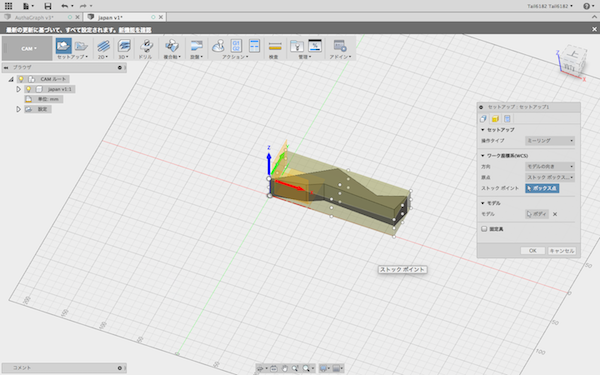600x375 pixels.
Task: Click the Redo arrow icon
Action: pyautogui.click(x=83, y=6)
